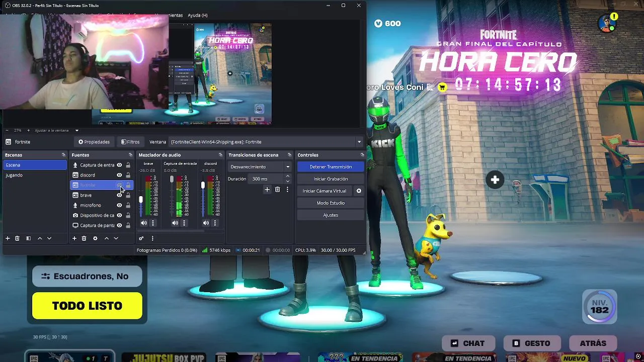Toggle lock on microfono source
This screenshot has height=362, width=644.
[128, 205]
